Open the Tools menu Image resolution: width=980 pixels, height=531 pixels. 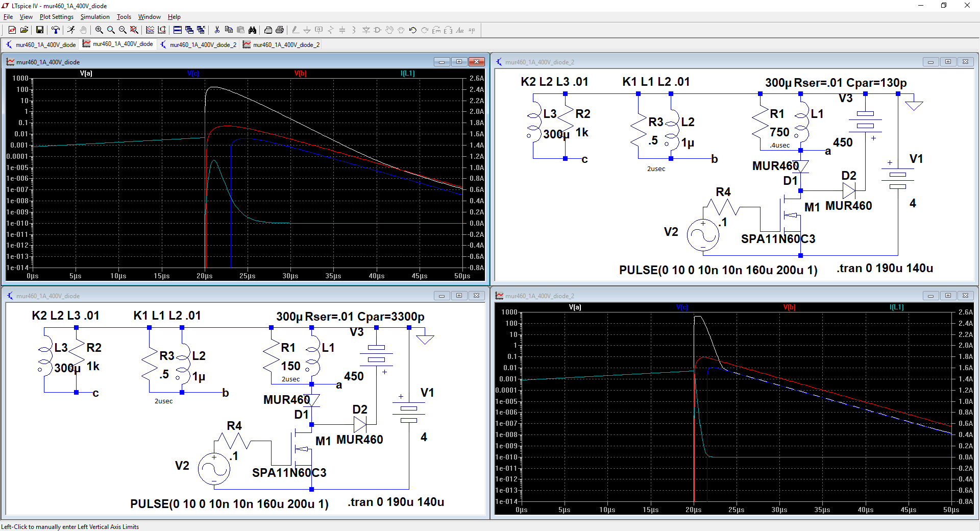tap(124, 17)
